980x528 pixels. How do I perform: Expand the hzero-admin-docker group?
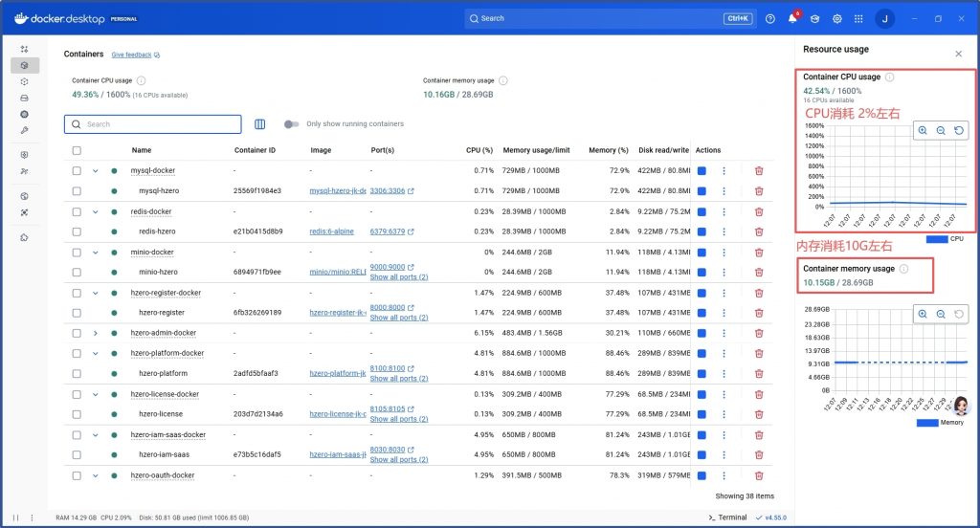point(95,333)
